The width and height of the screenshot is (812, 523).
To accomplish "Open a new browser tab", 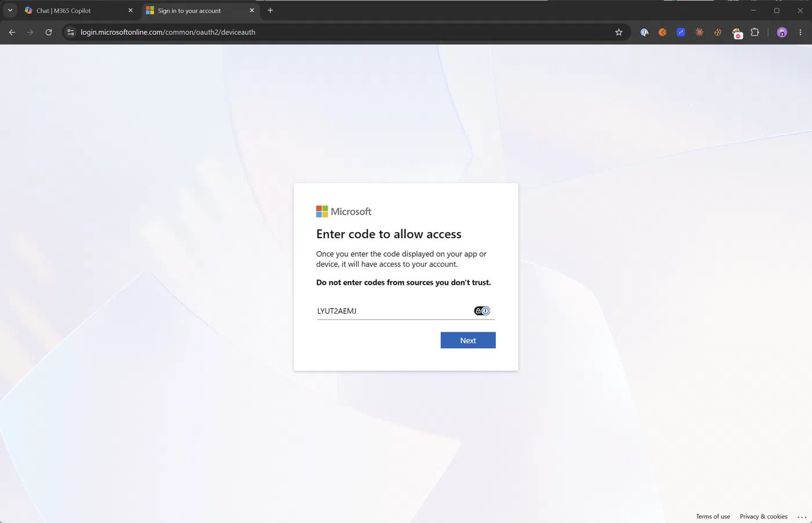I will point(270,10).
